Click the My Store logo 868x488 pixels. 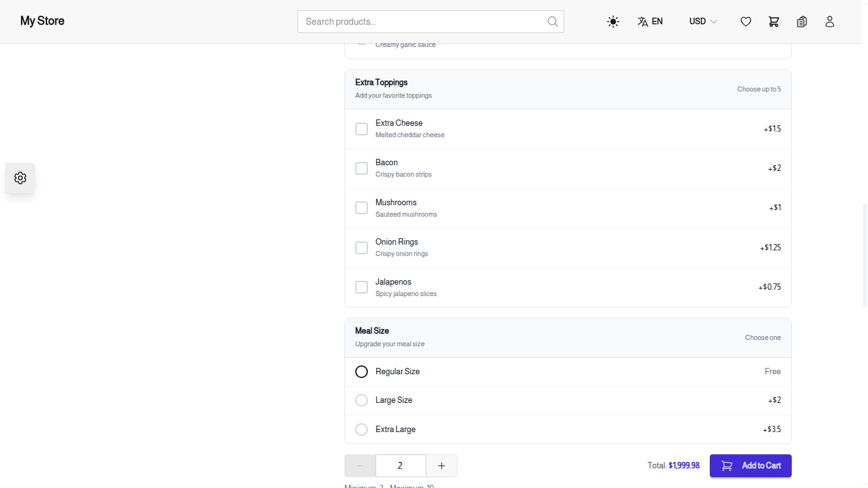42,21
